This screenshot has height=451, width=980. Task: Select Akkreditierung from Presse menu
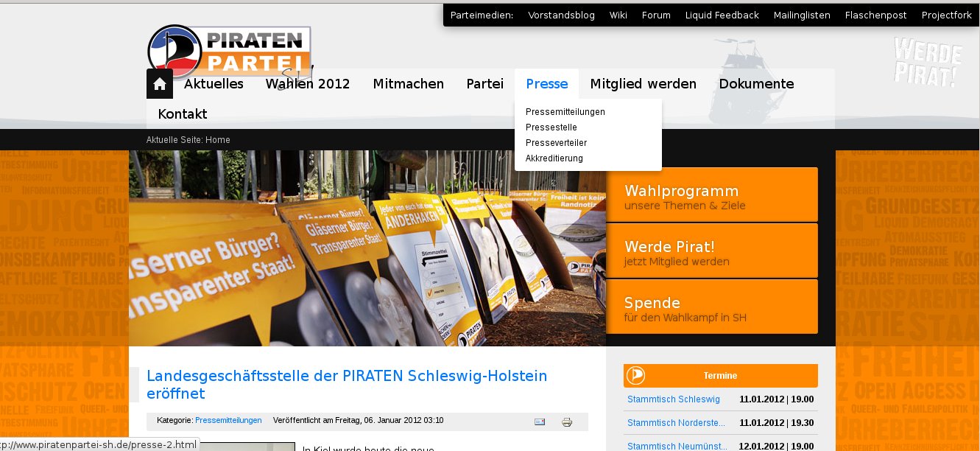coord(554,158)
